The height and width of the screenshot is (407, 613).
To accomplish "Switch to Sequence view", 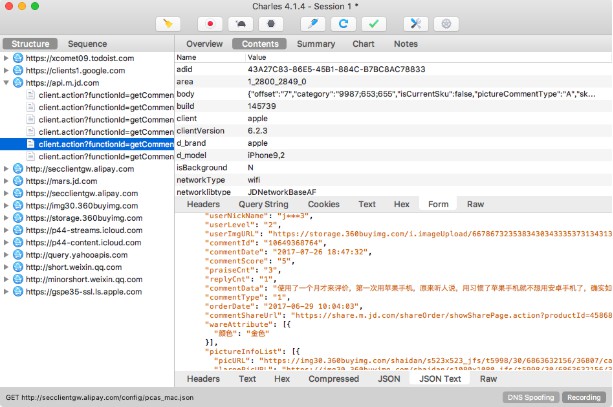I will point(87,44).
